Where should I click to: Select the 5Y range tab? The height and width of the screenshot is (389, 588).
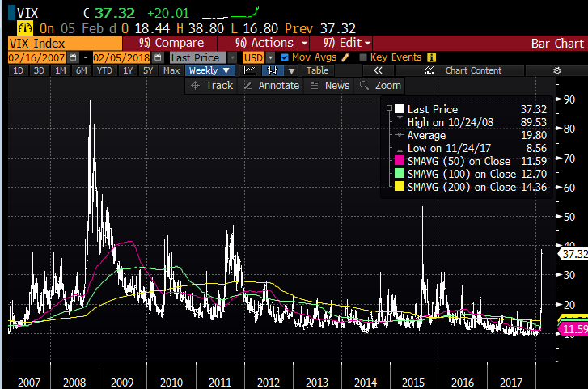coord(147,70)
